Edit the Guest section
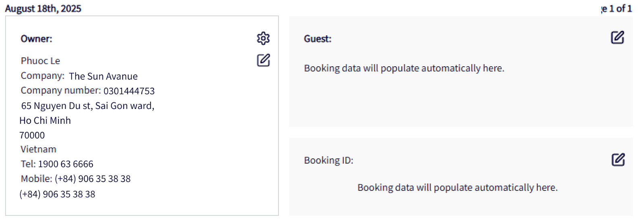Screen dimensions: 644x221 click(617, 37)
